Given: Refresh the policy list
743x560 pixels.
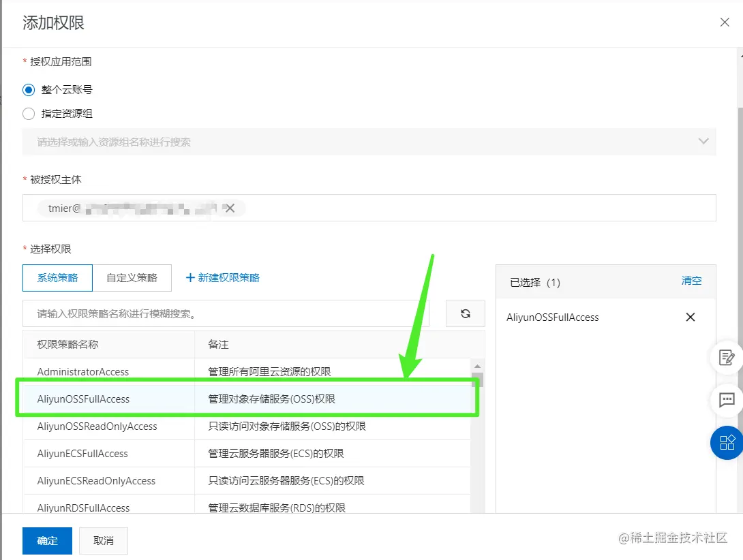Looking at the screenshot, I should point(466,313).
